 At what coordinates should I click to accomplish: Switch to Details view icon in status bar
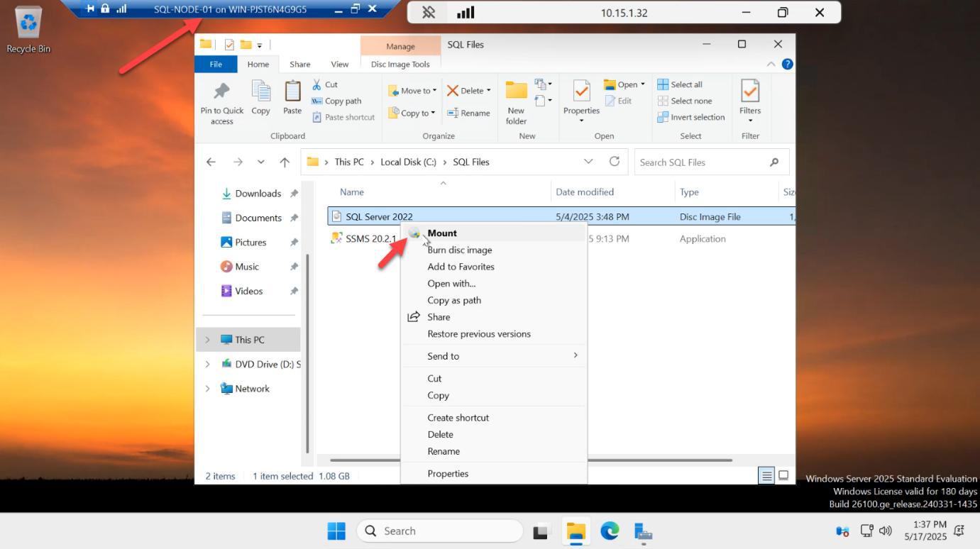point(767,476)
